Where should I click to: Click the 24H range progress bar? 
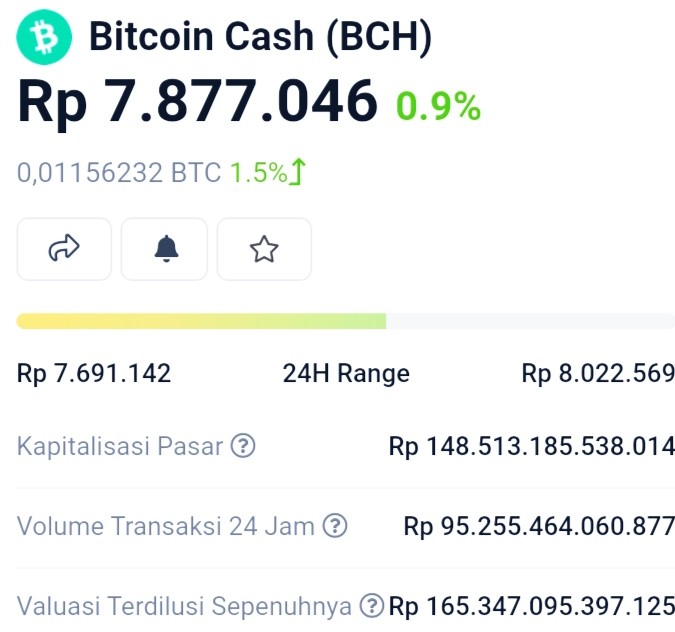coord(345,321)
